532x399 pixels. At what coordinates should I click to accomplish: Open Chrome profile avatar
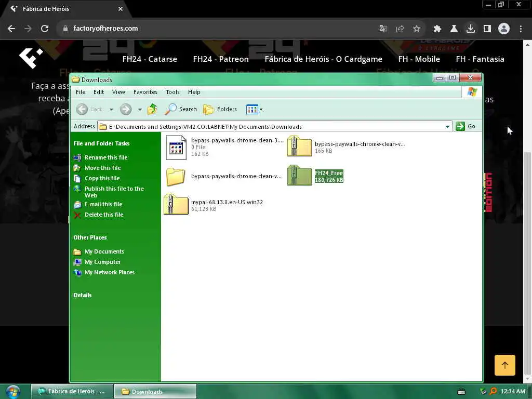[x=504, y=29]
